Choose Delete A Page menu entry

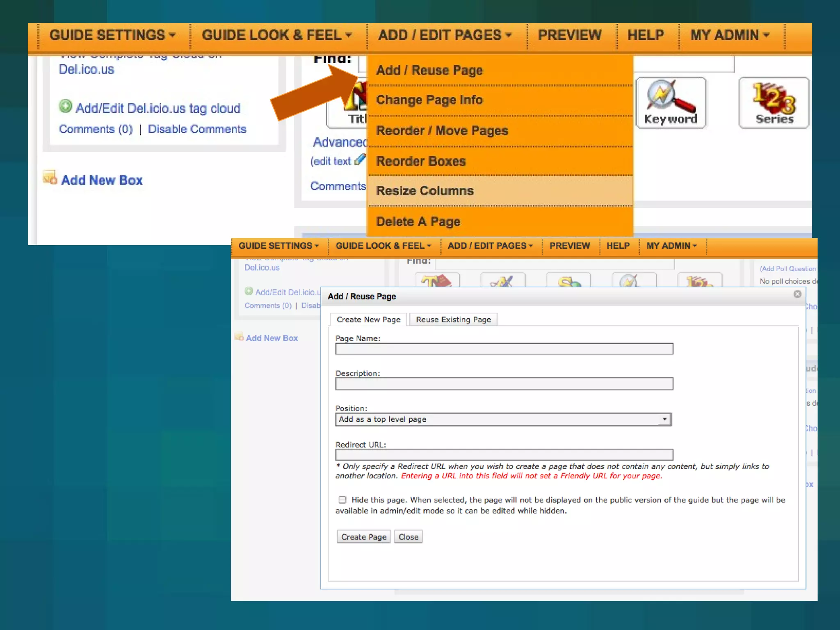click(418, 221)
